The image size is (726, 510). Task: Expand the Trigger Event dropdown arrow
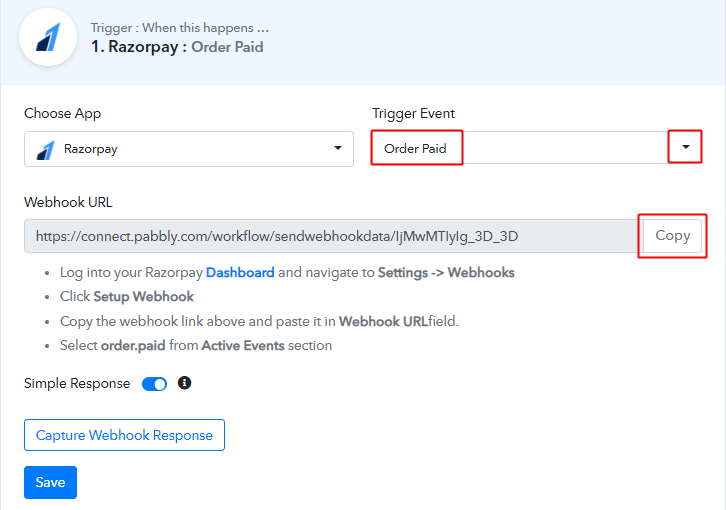(x=686, y=147)
